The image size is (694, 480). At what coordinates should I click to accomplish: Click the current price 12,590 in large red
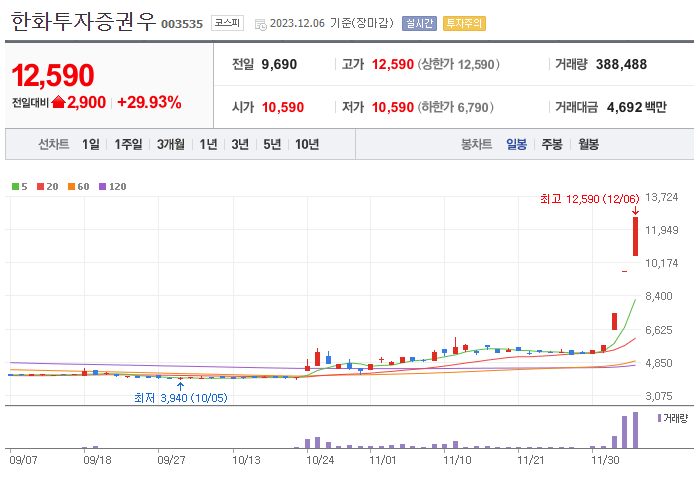click(53, 75)
